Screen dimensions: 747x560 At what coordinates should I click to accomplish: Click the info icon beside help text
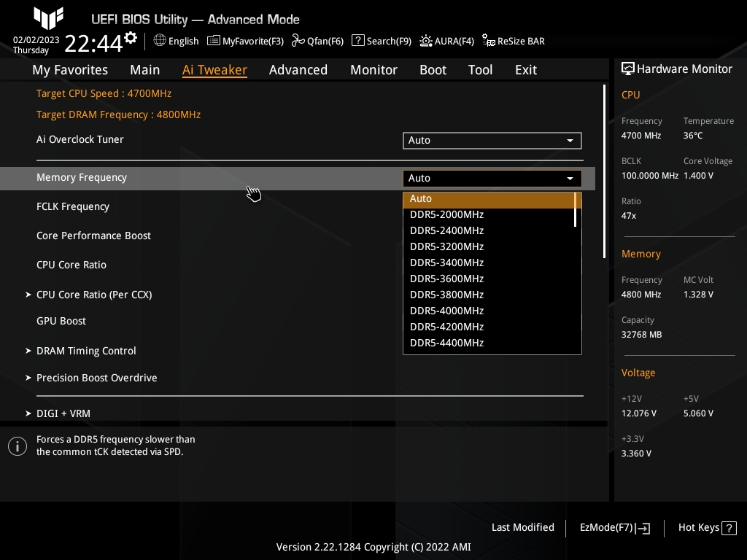[x=18, y=446]
